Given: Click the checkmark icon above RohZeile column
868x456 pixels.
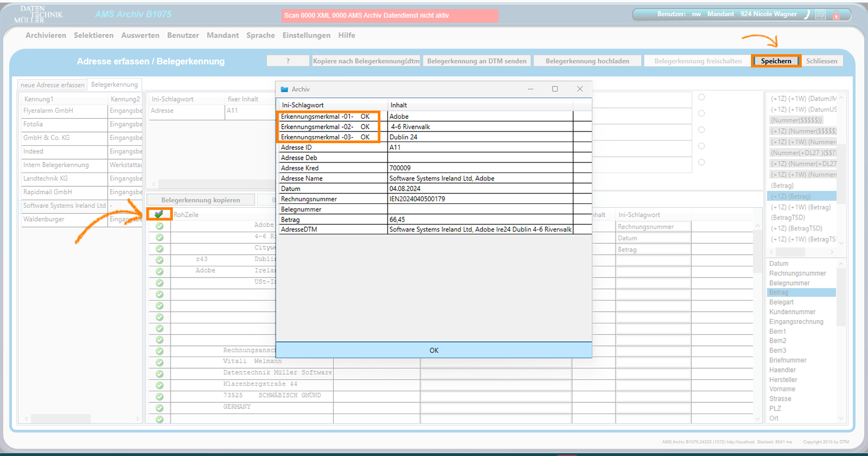Looking at the screenshot, I should [x=159, y=214].
